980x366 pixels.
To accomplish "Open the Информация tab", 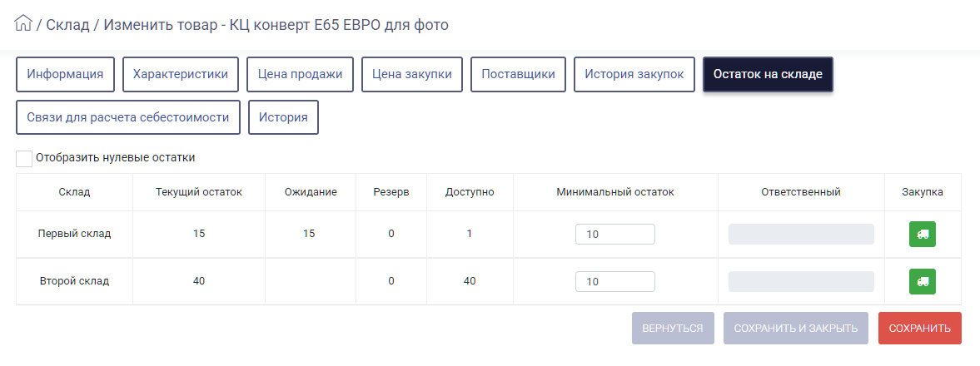I will coord(65,74).
